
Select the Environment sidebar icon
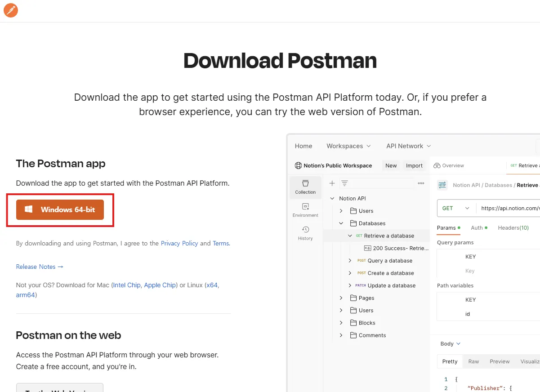305,210
